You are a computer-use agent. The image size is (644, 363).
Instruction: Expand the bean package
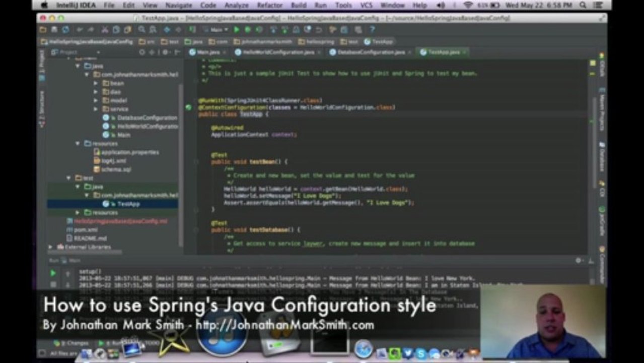pos(96,83)
